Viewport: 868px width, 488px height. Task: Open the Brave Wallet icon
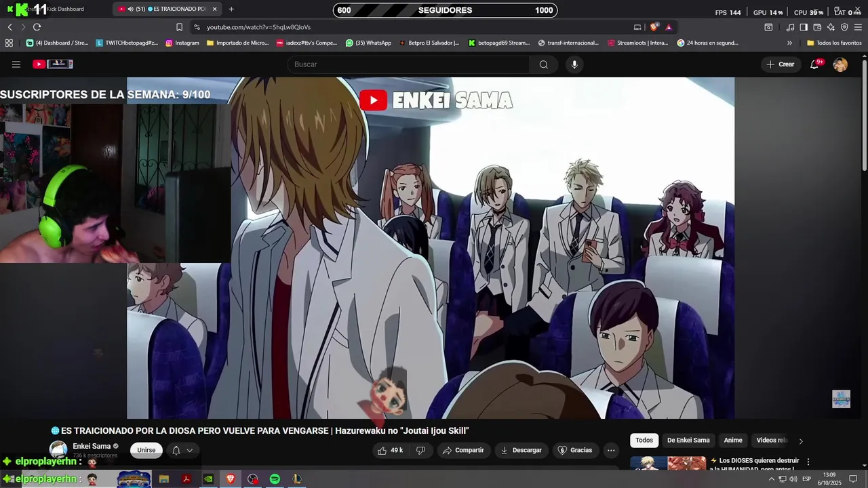817,27
